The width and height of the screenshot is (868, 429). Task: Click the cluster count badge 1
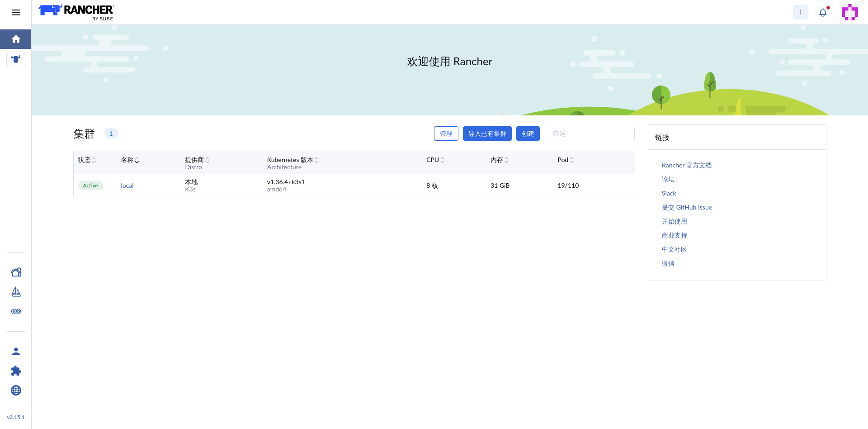[111, 133]
